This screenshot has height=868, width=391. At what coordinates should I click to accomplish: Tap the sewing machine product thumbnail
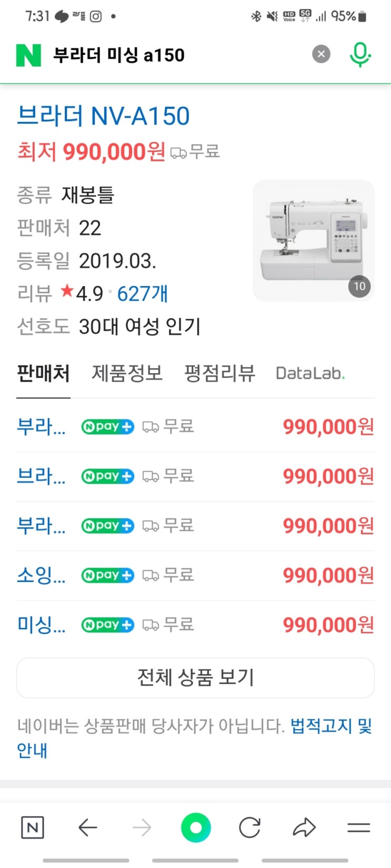314,241
